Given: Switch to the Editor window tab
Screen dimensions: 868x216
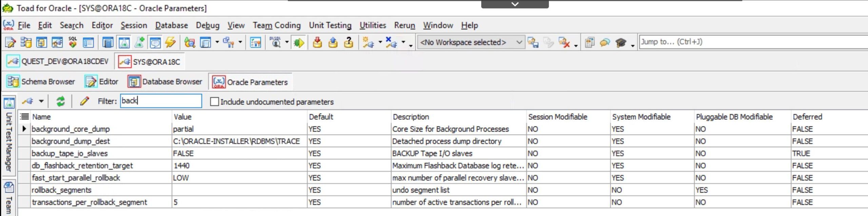Looking at the screenshot, I should (x=102, y=82).
